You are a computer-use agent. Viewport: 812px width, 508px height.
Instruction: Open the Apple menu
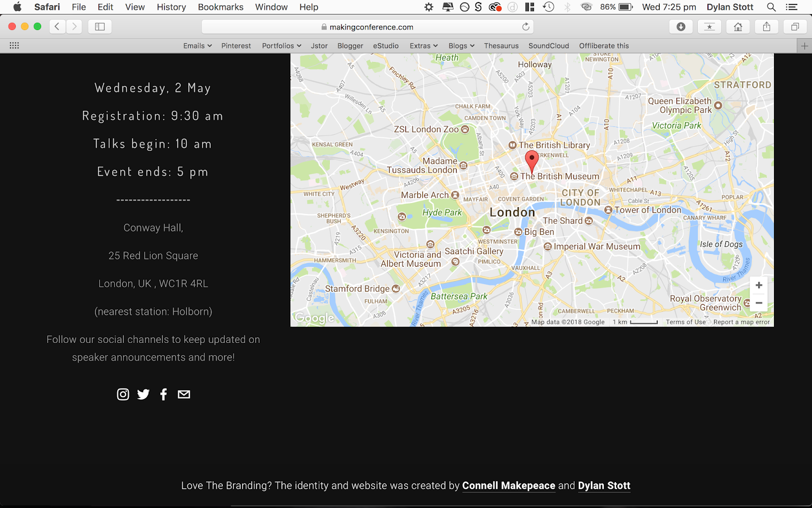[17, 7]
